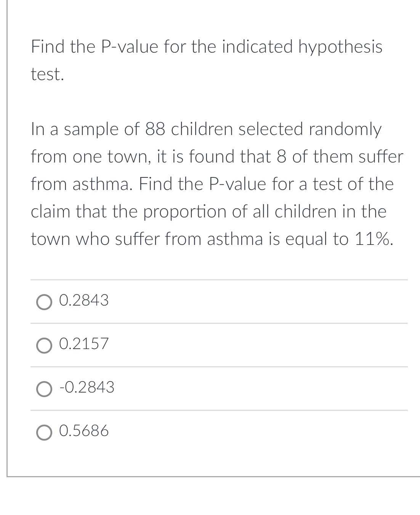Click the "Find the P-value" instruction heading line
The height and width of the screenshot is (515, 420).
pos(206,47)
